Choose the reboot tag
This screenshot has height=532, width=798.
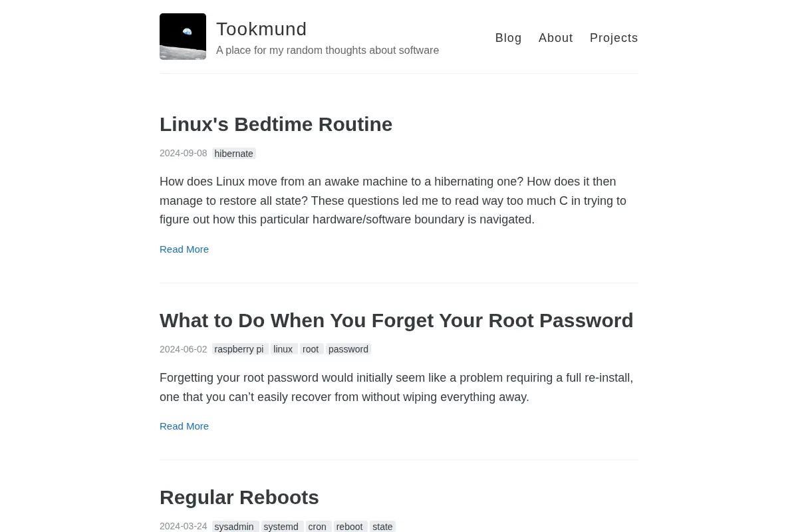350,527
